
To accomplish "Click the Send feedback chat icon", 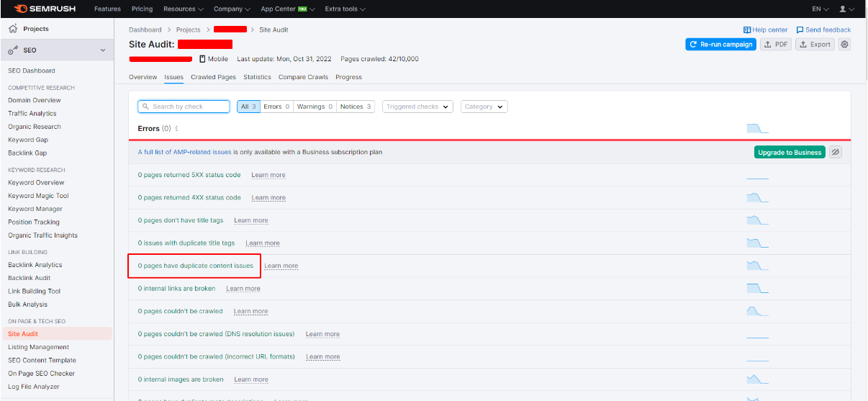I will pyautogui.click(x=800, y=30).
